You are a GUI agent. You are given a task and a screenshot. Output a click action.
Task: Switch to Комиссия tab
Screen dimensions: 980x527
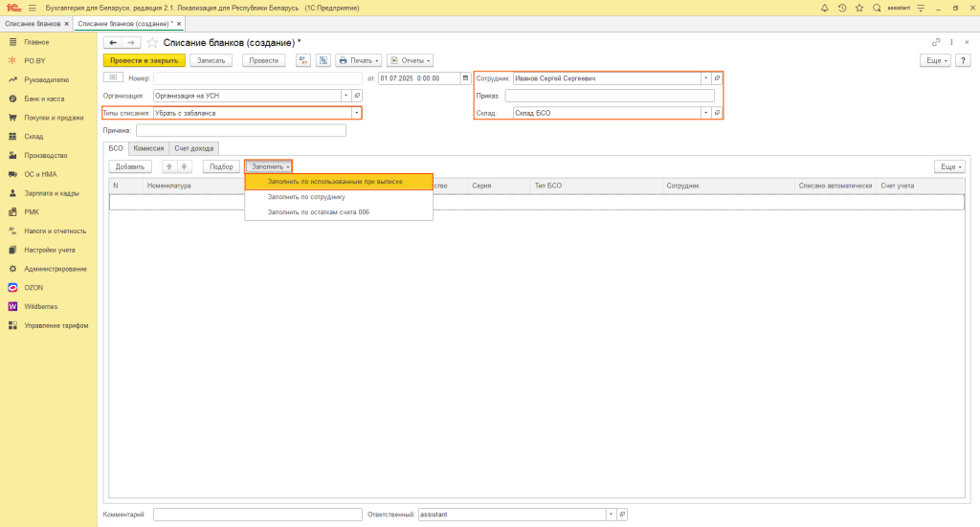pyautogui.click(x=148, y=148)
